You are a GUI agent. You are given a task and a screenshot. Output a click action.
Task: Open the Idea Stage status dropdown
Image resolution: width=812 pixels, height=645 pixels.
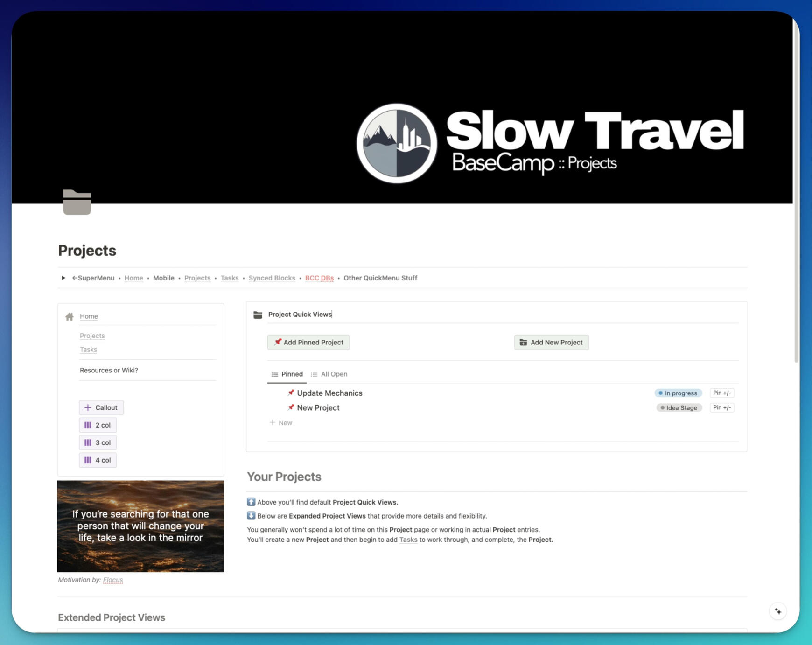(x=679, y=407)
